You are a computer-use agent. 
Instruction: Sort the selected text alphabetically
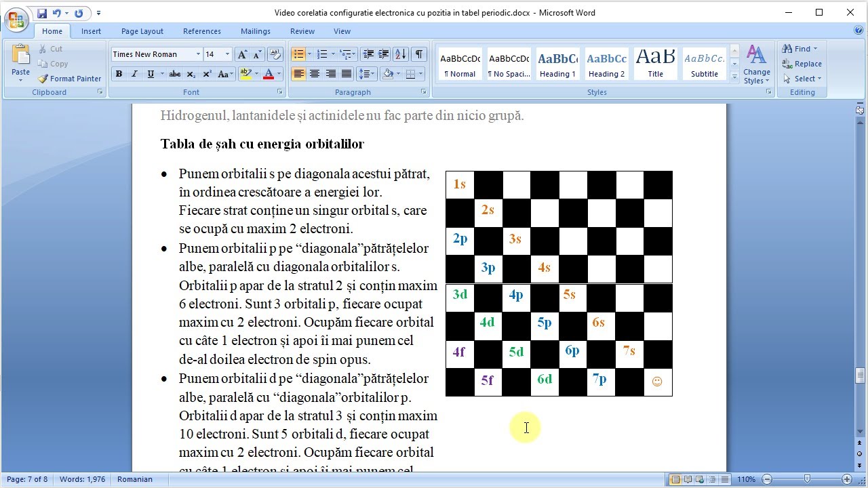[x=401, y=54]
